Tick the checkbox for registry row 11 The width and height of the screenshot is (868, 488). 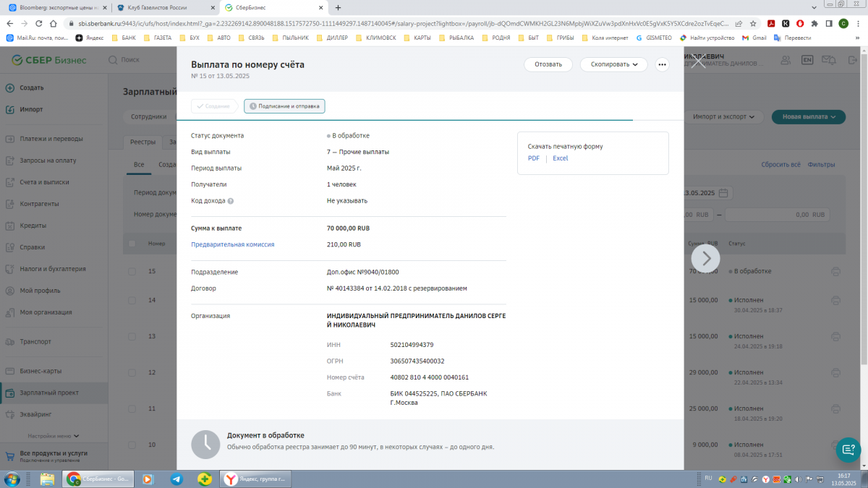tap(132, 408)
